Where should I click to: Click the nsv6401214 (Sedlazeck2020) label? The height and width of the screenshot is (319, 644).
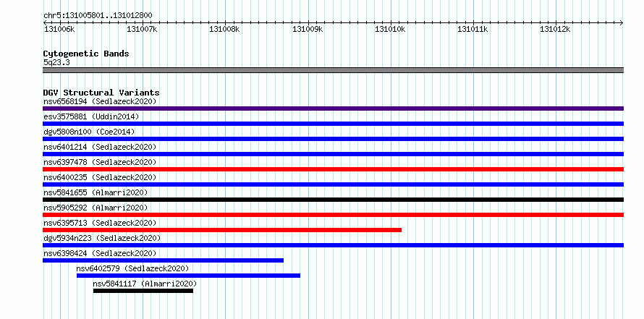[x=100, y=147]
